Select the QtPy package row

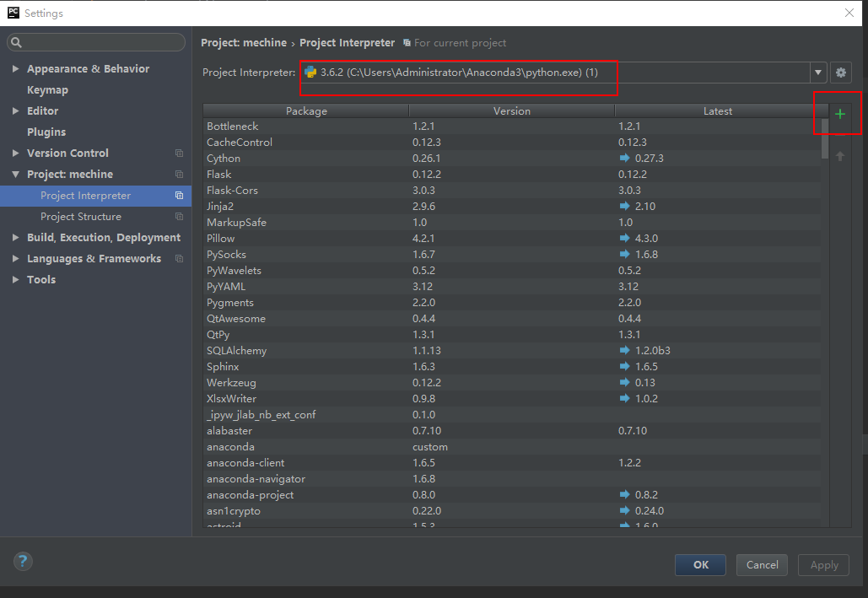512,335
